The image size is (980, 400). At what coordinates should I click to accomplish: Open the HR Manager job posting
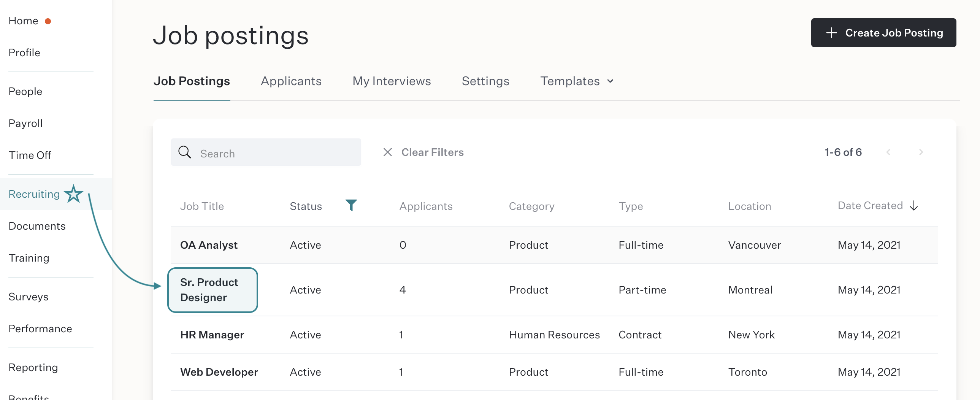click(x=212, y=335)
